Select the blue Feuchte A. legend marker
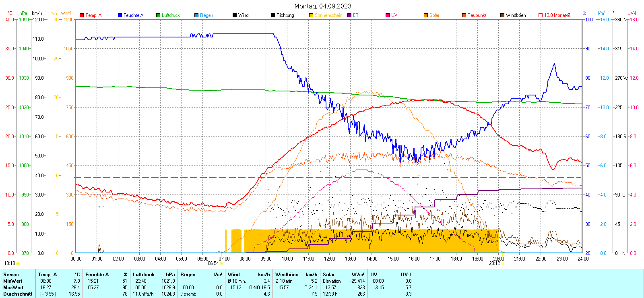The image size is (644, 298). click(x=120, y=15)
